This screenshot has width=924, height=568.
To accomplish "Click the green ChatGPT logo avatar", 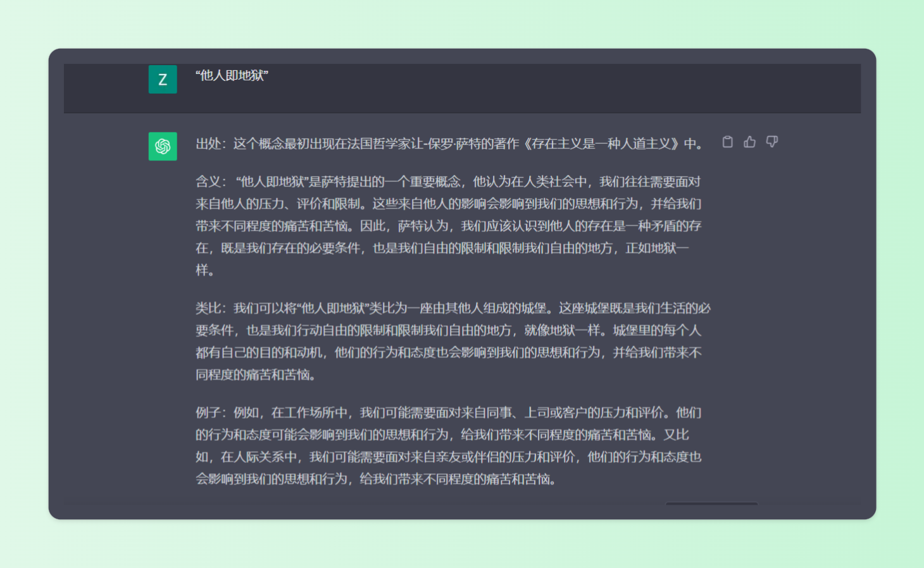I will coord(163,146).
